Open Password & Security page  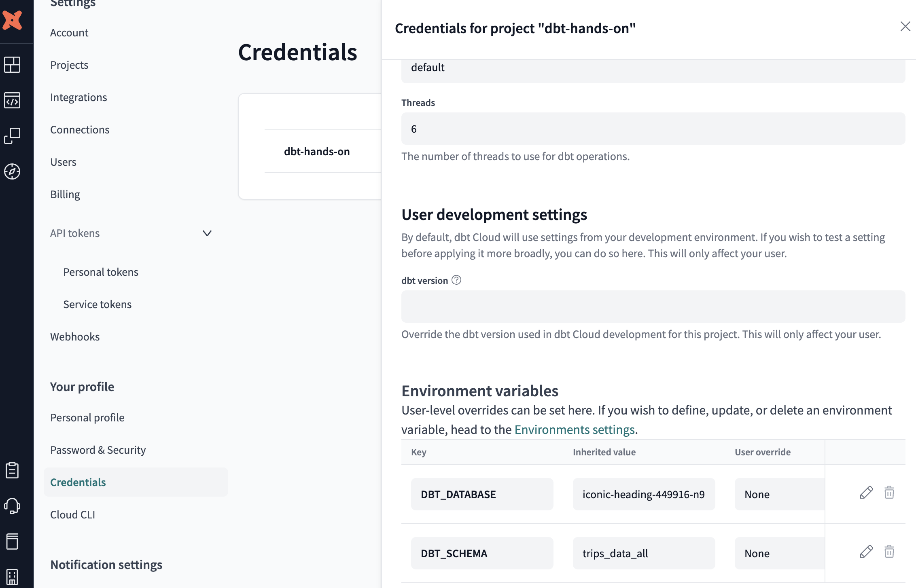tap(98, 450)
